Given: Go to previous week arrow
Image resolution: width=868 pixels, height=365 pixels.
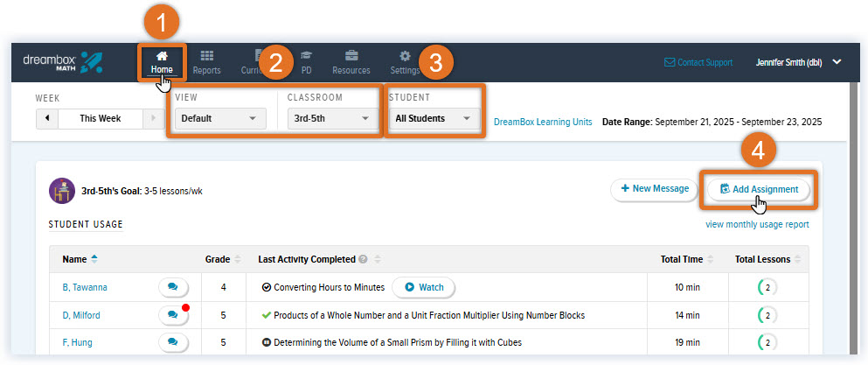Looking at the screenshot, I should [46, 118].
